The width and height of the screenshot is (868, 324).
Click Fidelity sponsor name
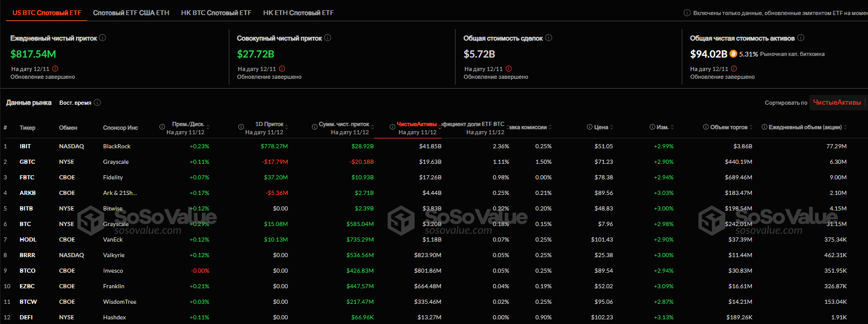[x=113, y=177]
